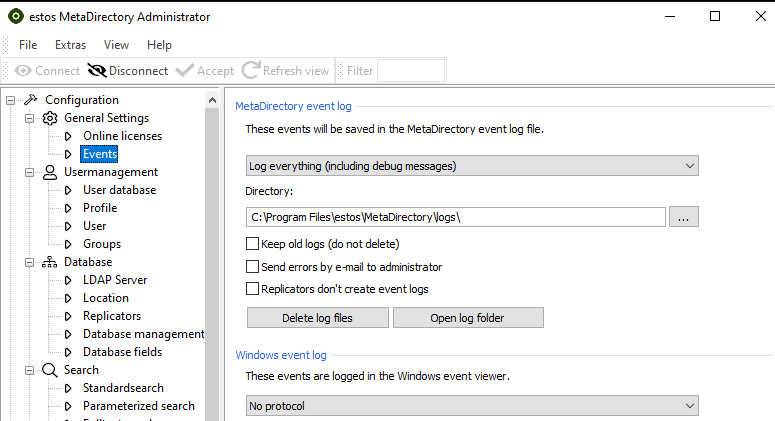Enable Keep old logs checkbox
The image size is (775, 421).
[x=253, y=244]
